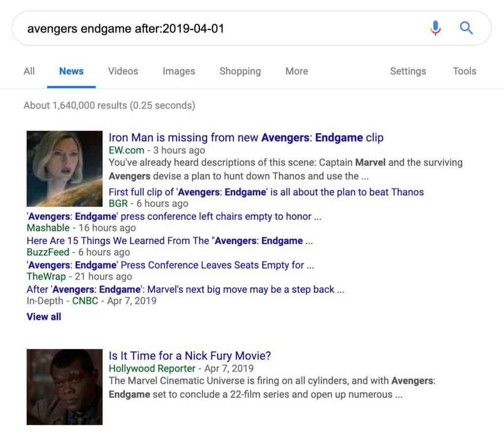The height and width of the screenshot is (438, 504).
Task: Click the magnifying glass search icon
Action: 466,28
